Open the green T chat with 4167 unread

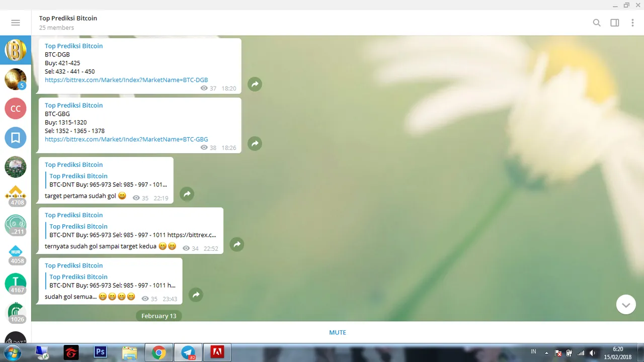point(16,284)
